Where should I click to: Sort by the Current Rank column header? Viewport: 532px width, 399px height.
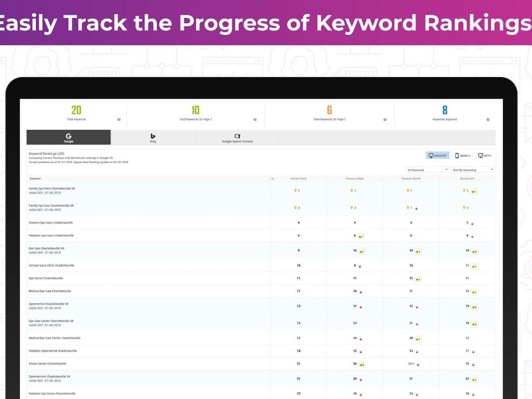(x=298, y=178)
